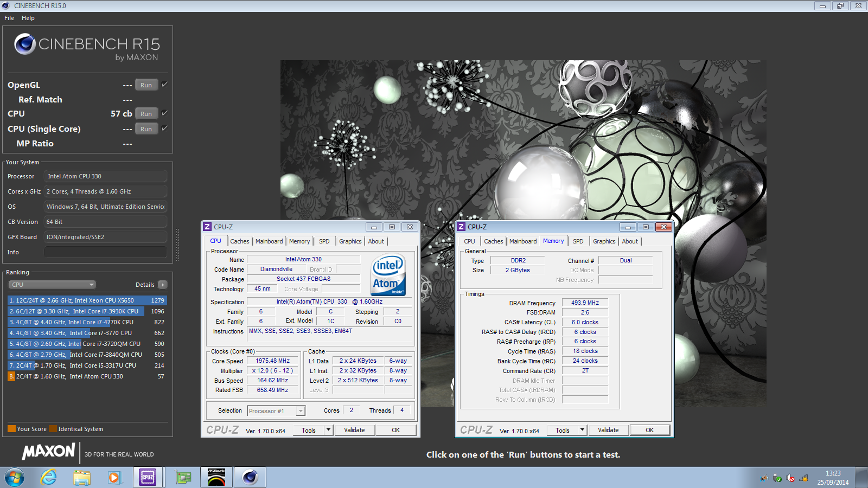Run the CPU benchmark

[x=146, y=114]
